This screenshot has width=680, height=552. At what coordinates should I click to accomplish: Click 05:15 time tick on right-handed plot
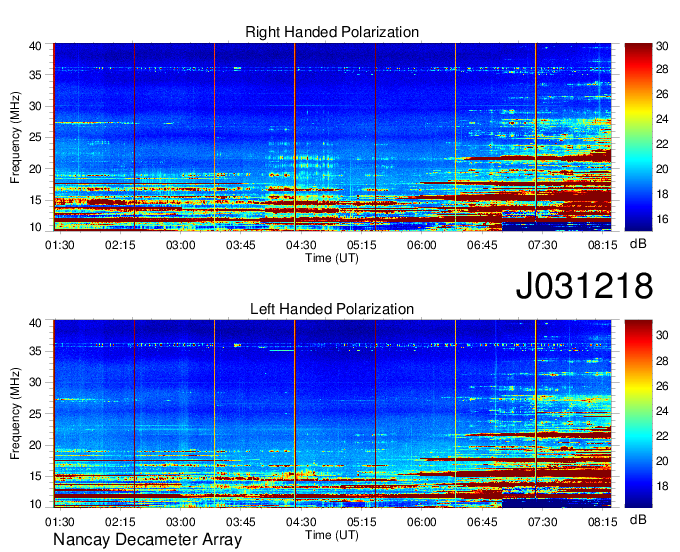click(x=361, y=245)
